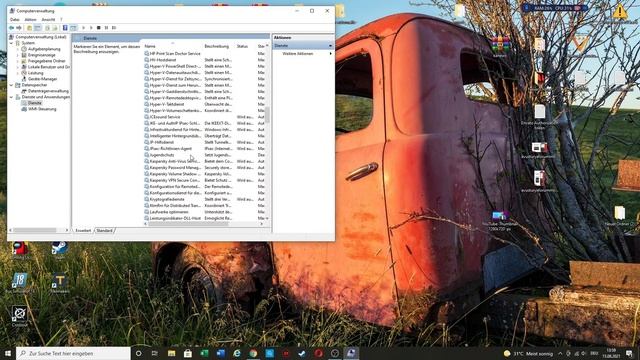The image size is (640, 360).
Task: Select the Kryptografiedienste service row
Action: coord(204,199)
